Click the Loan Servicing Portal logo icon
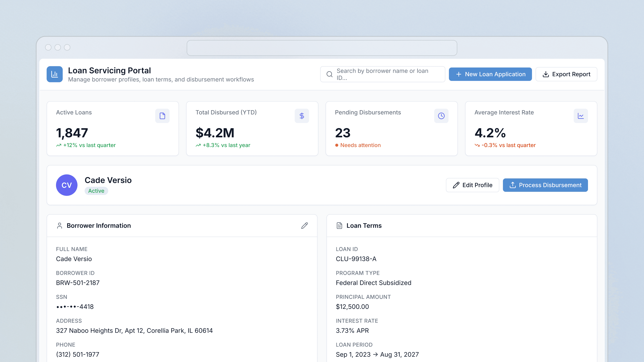Viewport: 644px width, 362px height. click(55, 74)
